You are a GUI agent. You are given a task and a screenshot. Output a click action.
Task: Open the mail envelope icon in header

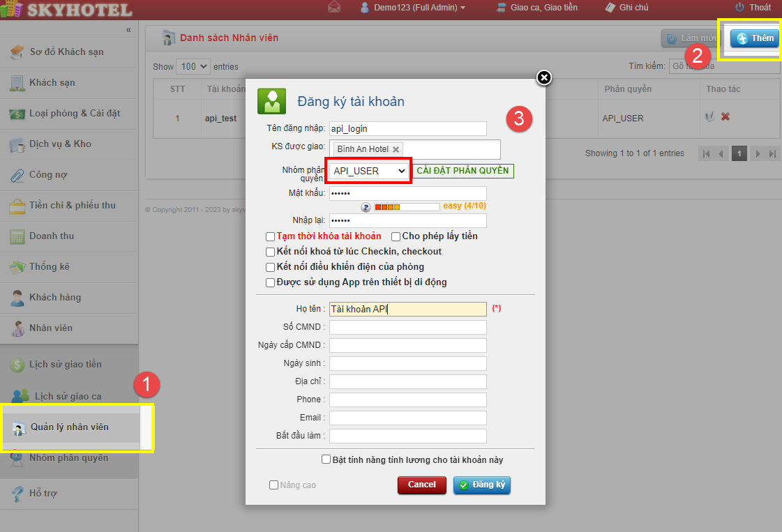point(334,8)
